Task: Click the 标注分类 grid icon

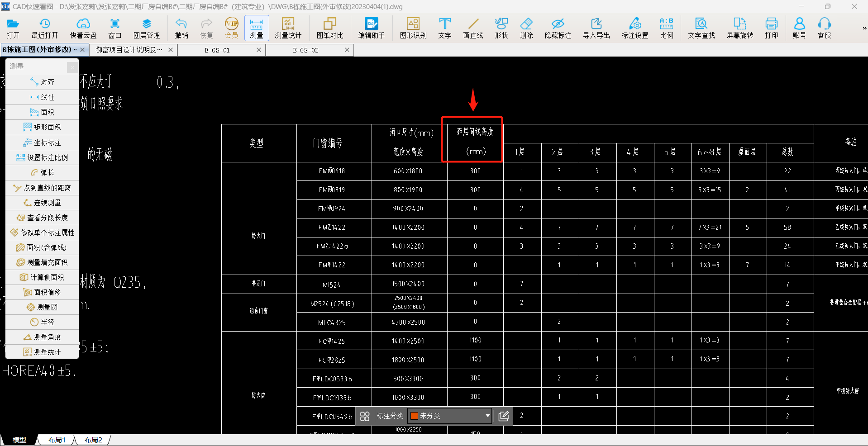Action: (365, 416)
